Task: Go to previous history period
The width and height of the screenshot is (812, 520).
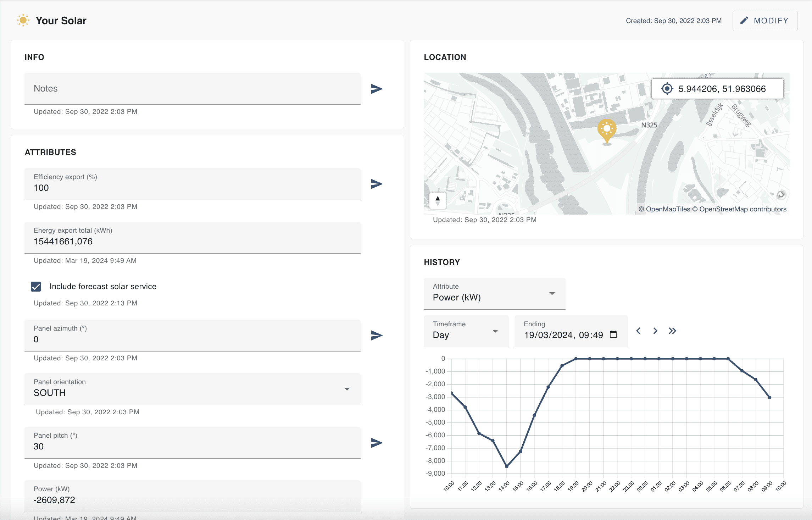Action: 638,331
